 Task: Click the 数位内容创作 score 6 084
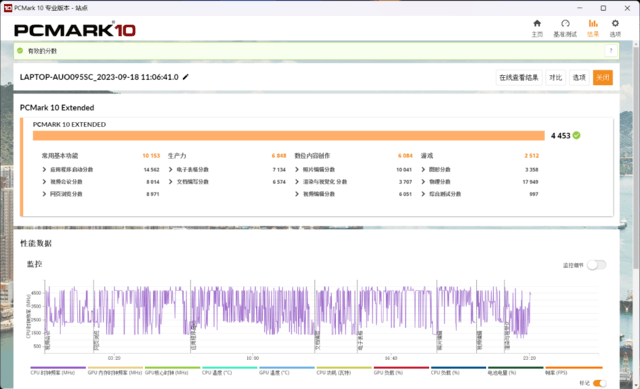(405, 156)
